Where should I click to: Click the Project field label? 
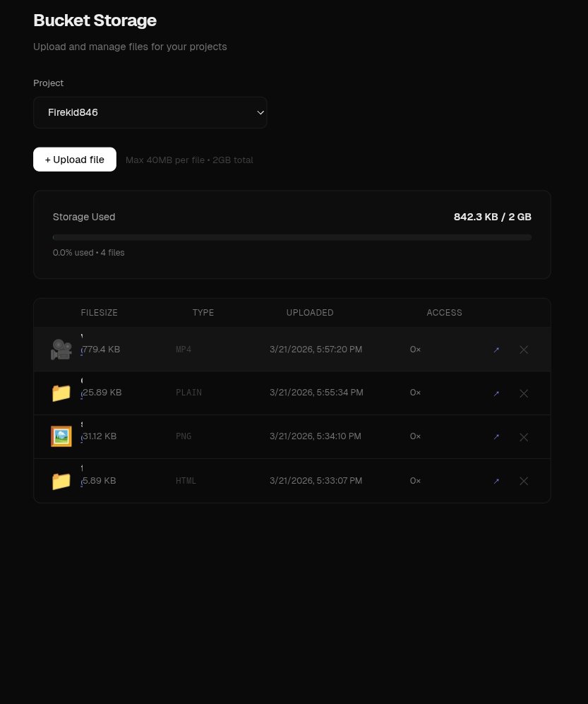(x=48, y=83)
